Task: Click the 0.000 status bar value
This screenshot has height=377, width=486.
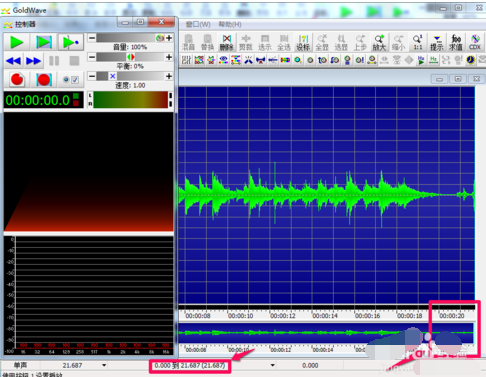Action: 310,366
